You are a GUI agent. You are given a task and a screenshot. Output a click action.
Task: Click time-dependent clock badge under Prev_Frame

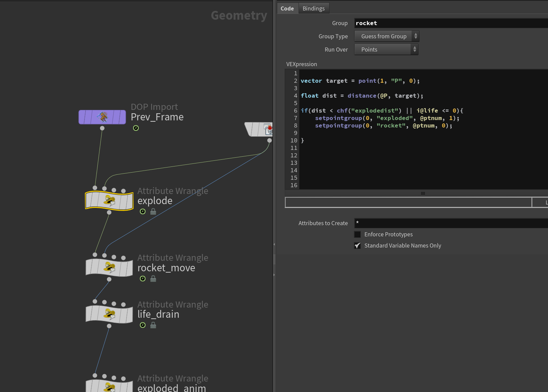(x=136, y=128)
